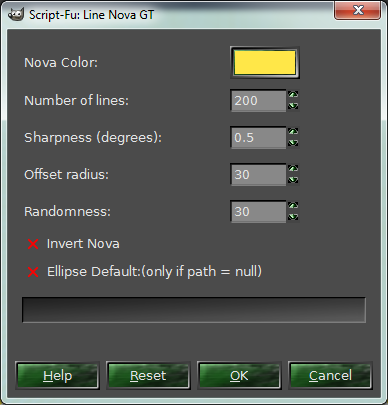Open the Nova Color yellow swatch

(265, 63)
